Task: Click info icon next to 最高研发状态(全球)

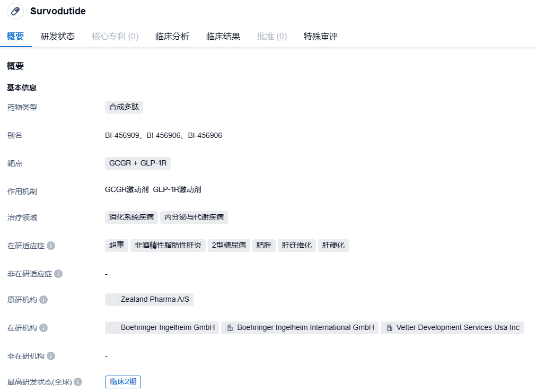Action: point(78,382)
